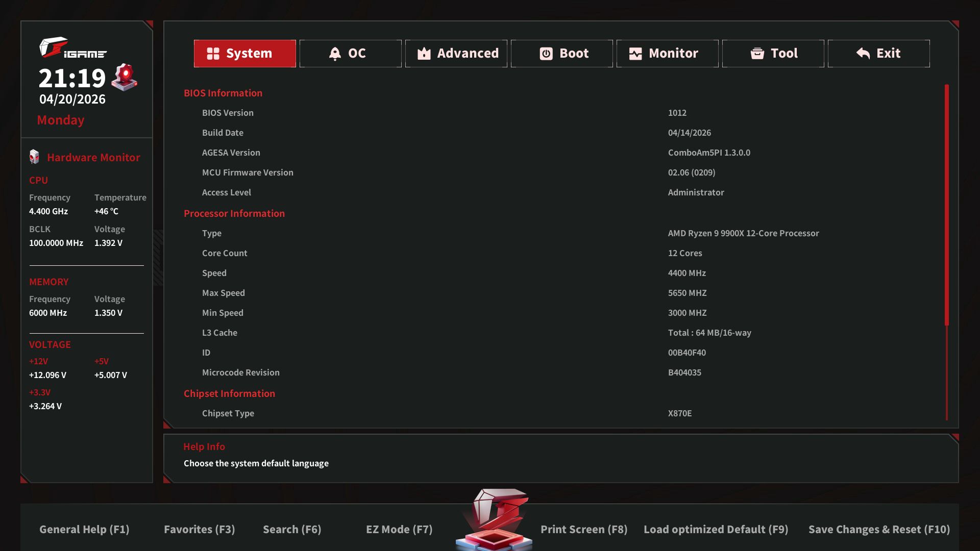Click Save Changes & Reset (F10)
This screenshot has width=980, height=551.
[879, 530]
